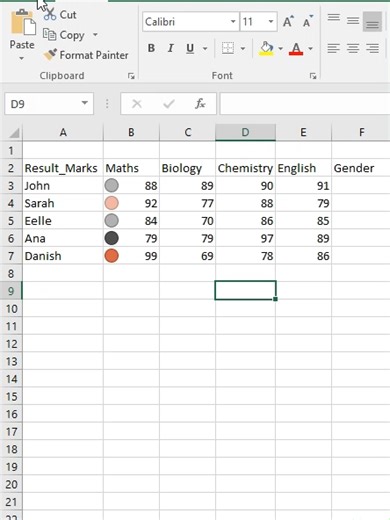Select column C header

(188, 132)
